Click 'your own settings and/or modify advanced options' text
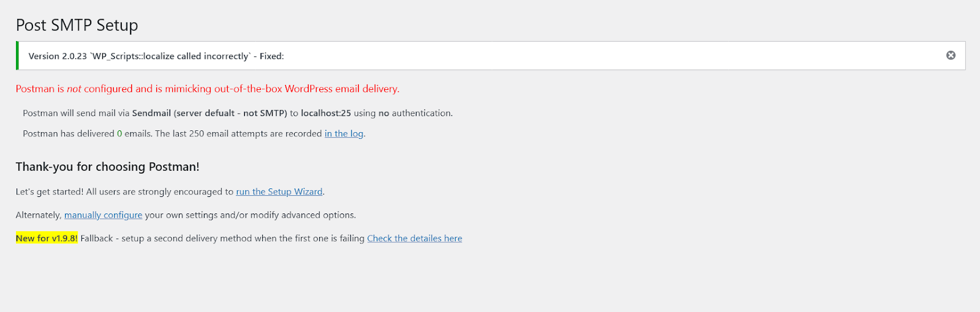This screenshot has width=980, height=312. coord(251,215)
